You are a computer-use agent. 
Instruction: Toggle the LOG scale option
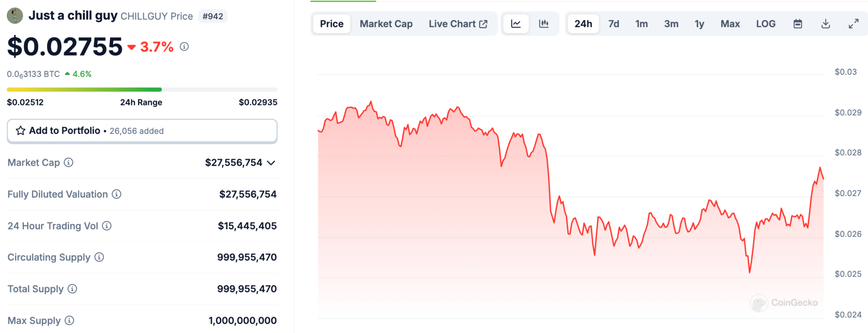765,24
